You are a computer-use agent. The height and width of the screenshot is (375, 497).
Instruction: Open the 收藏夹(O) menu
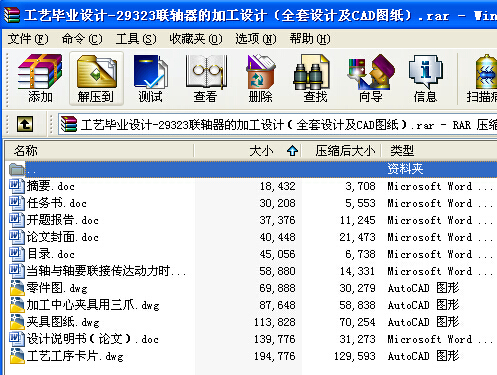click(x=196, y=39)
